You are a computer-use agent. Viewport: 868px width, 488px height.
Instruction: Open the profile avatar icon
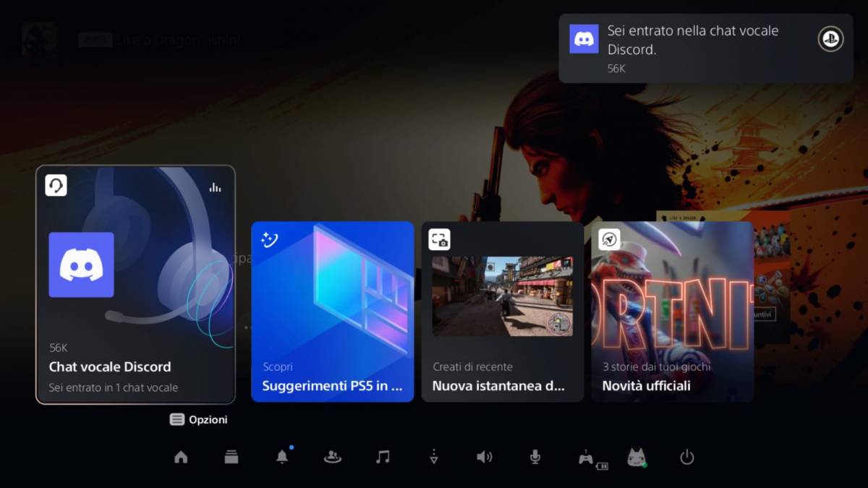(x=636, y=457)
